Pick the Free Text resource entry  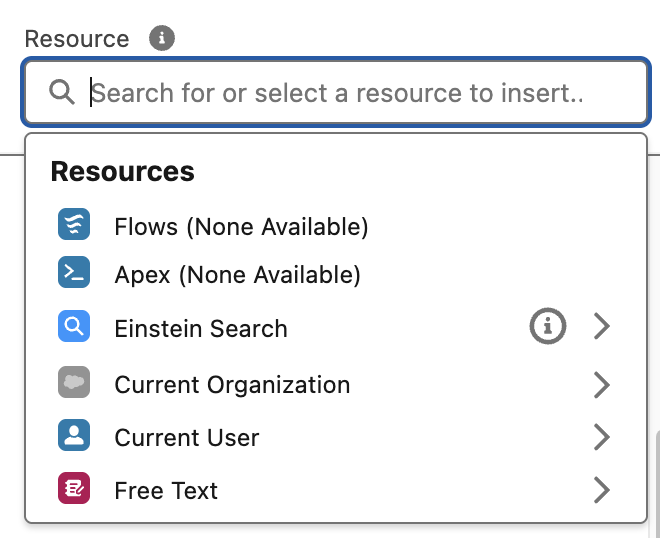(x=166, y=491)
